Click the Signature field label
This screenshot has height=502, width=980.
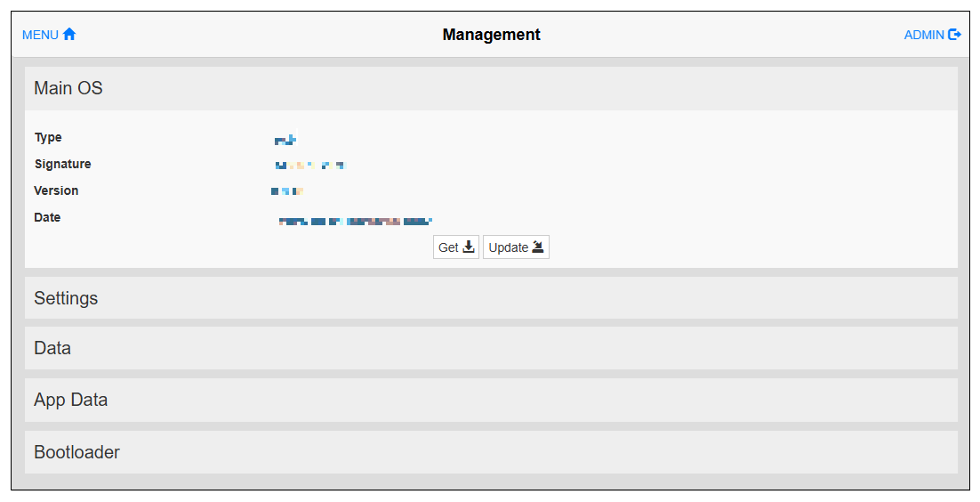[62, 164]
